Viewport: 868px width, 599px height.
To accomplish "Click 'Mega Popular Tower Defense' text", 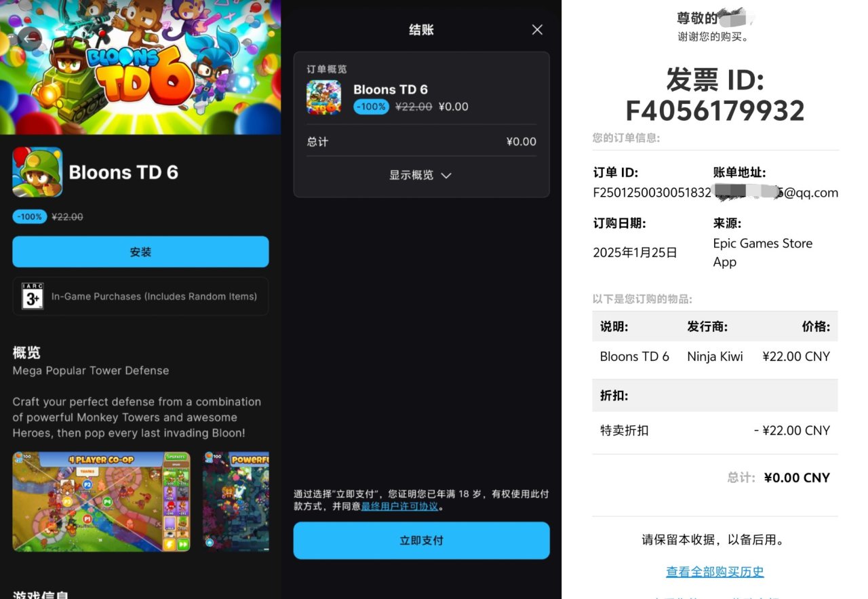I will pos(91,370).
